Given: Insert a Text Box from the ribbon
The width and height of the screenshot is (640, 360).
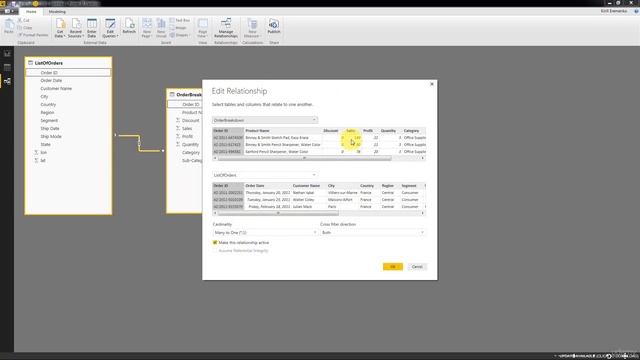Looking at the screenshot, I should click(x=180, y=20).
